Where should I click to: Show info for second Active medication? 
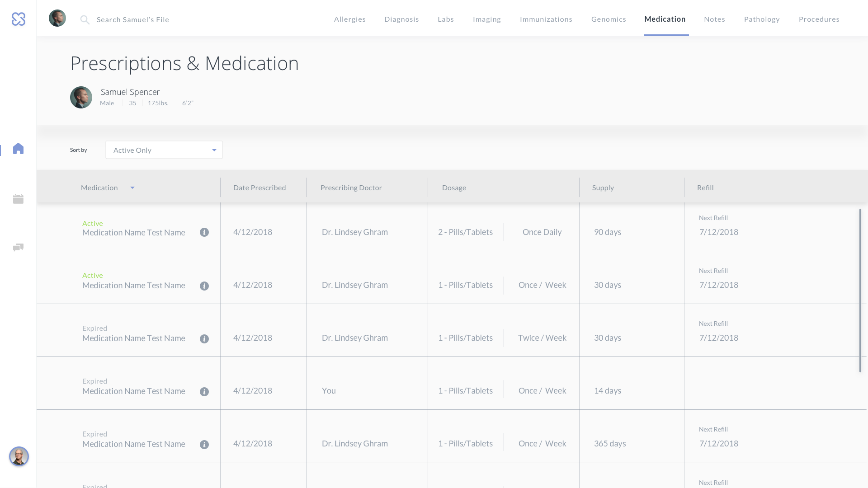[x=204, y=286]
